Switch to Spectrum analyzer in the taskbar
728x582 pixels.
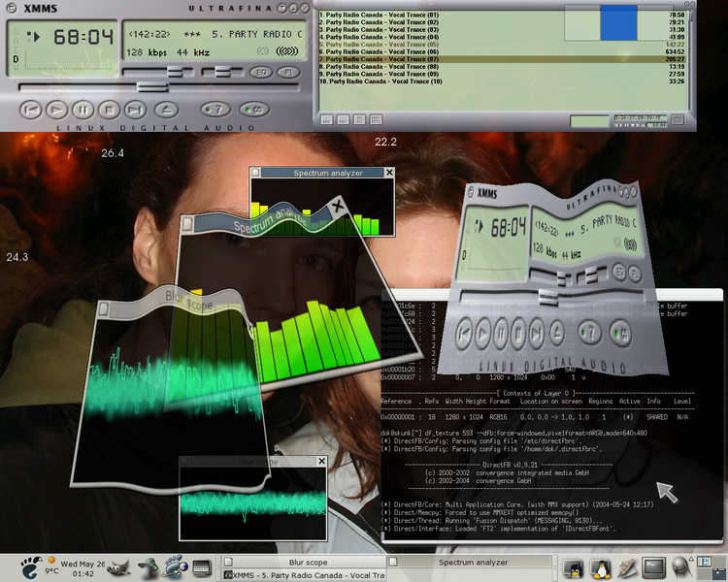pyautogui.click(x=470, y=562)
